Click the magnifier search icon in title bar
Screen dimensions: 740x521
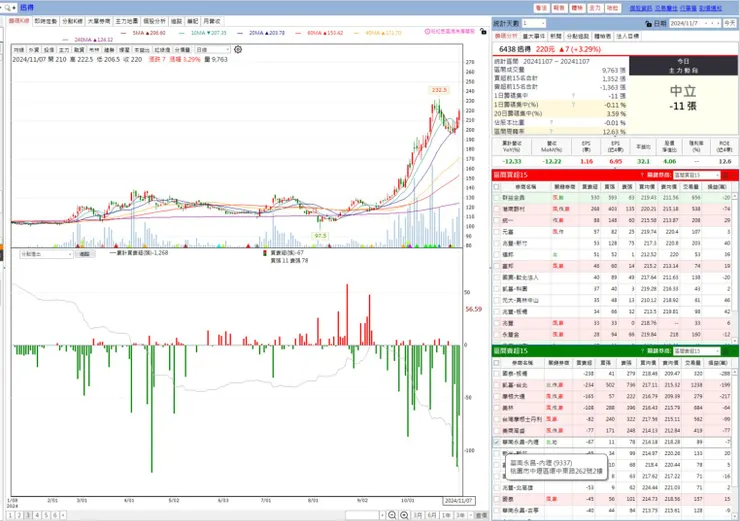point(8,8)
